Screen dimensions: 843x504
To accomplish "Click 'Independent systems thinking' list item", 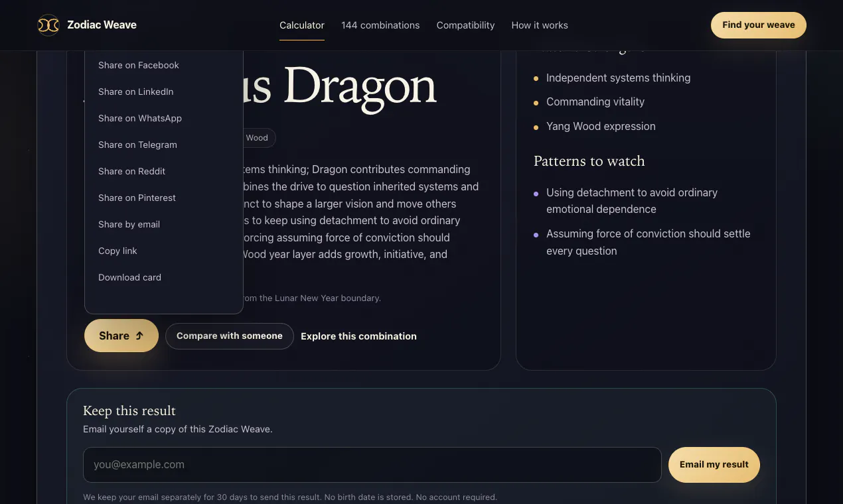I will [x=618, y=78].
